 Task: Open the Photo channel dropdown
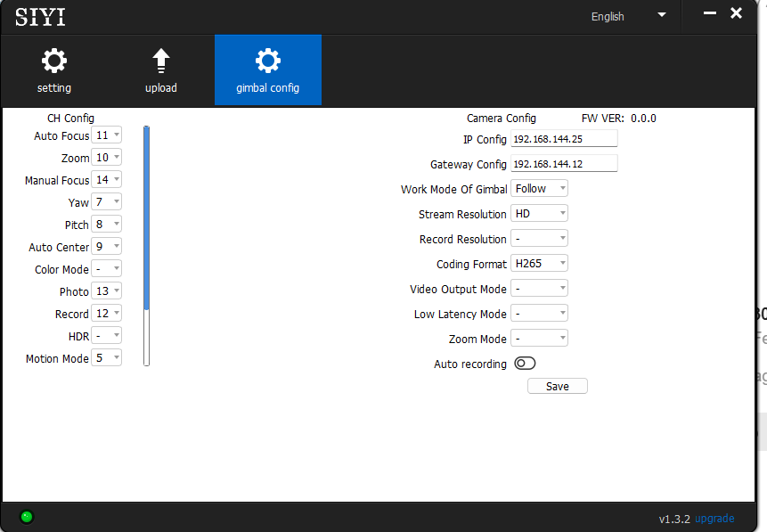click(x=106, y=291)
